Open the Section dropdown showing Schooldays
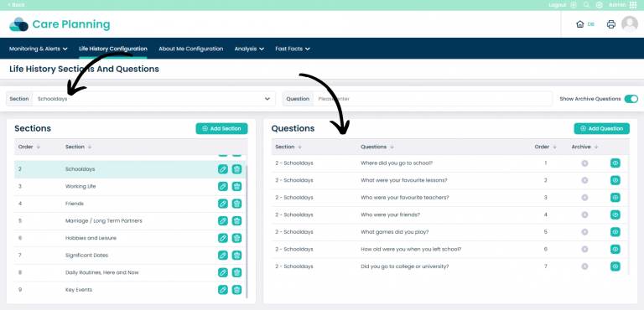Viewport: 644px width, 310px height. coord(153,99)
